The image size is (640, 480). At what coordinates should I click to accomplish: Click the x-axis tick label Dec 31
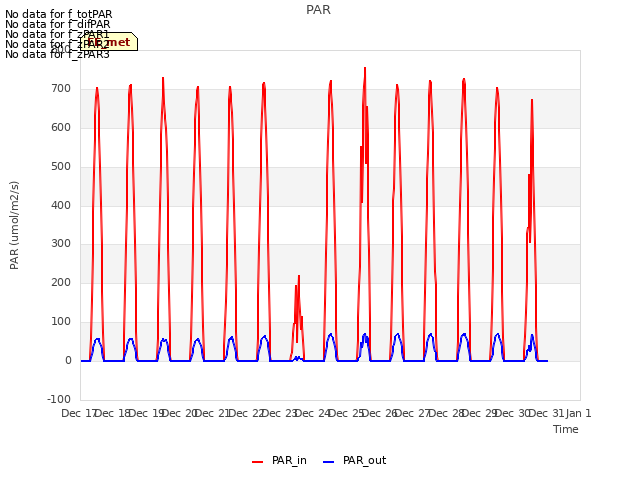pos(545,413)
